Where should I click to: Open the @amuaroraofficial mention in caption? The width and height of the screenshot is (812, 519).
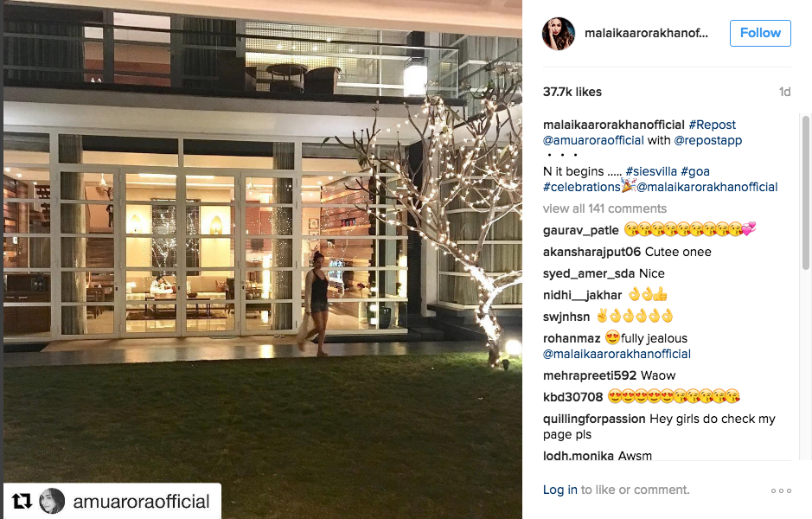coord(593,140)
